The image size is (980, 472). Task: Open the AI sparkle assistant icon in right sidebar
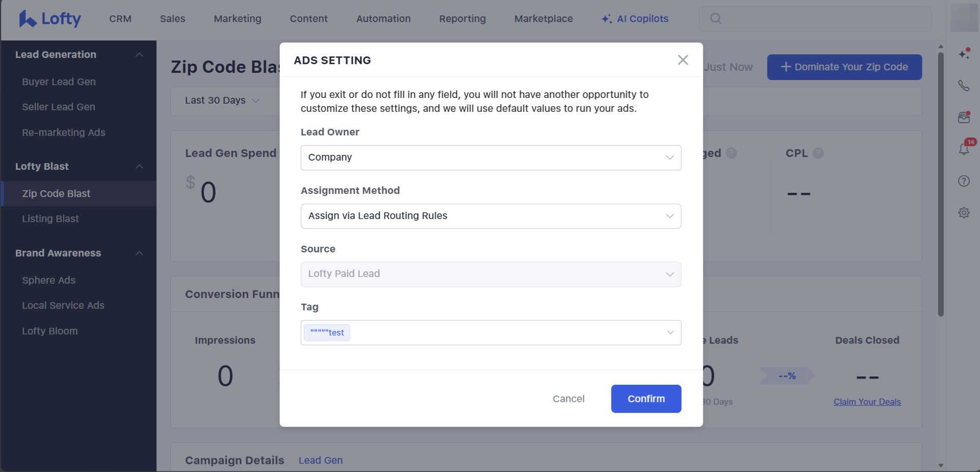[x=964, y=53]
